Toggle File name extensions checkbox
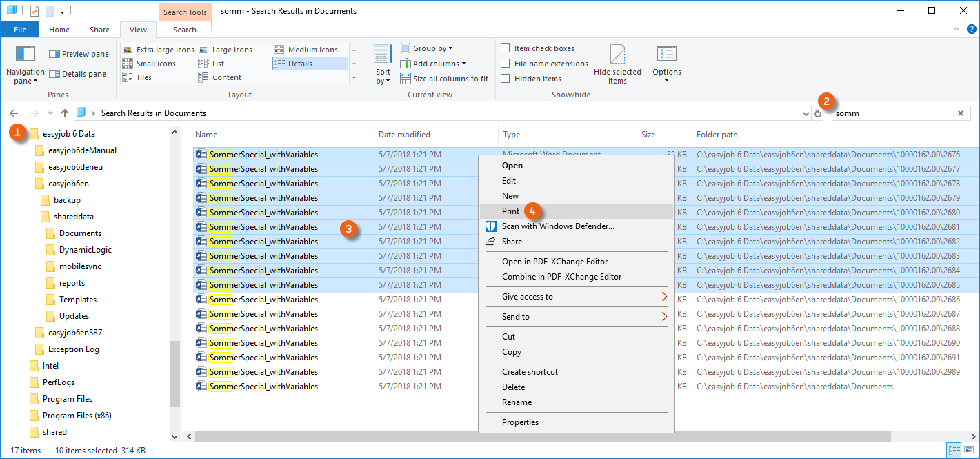 [506, 64]
